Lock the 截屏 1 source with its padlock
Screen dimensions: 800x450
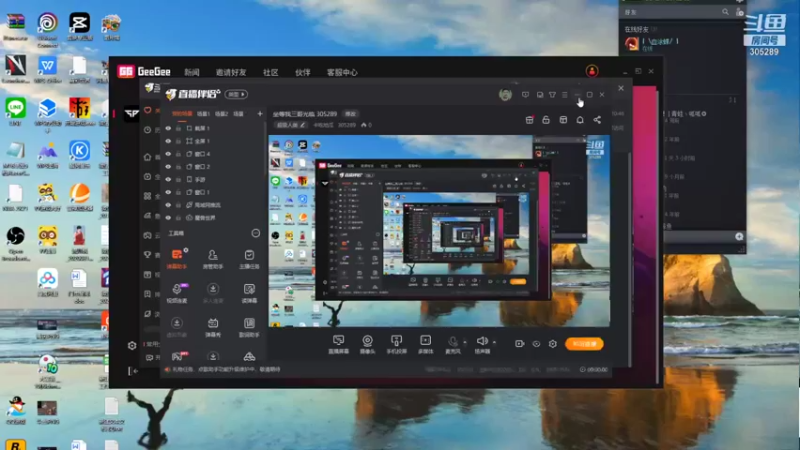[179, 129]
